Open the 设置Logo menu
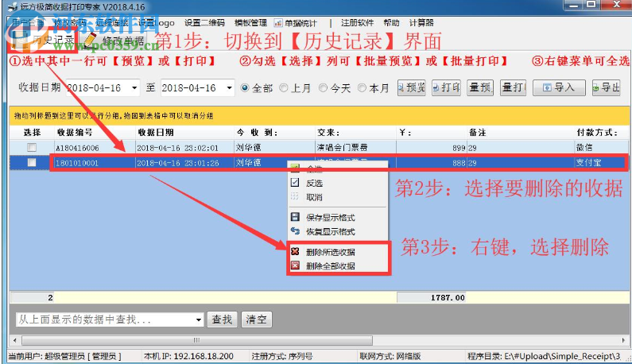The height and width of the screenshot is (364, 632). tap(157, 23)
